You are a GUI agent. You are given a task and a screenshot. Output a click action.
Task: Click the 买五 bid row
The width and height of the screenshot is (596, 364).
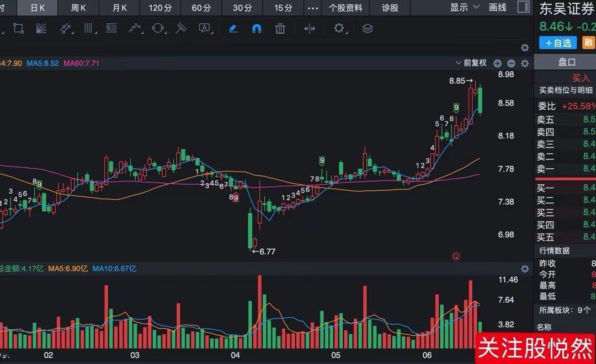pyautogui.click(x=565, y=237)
